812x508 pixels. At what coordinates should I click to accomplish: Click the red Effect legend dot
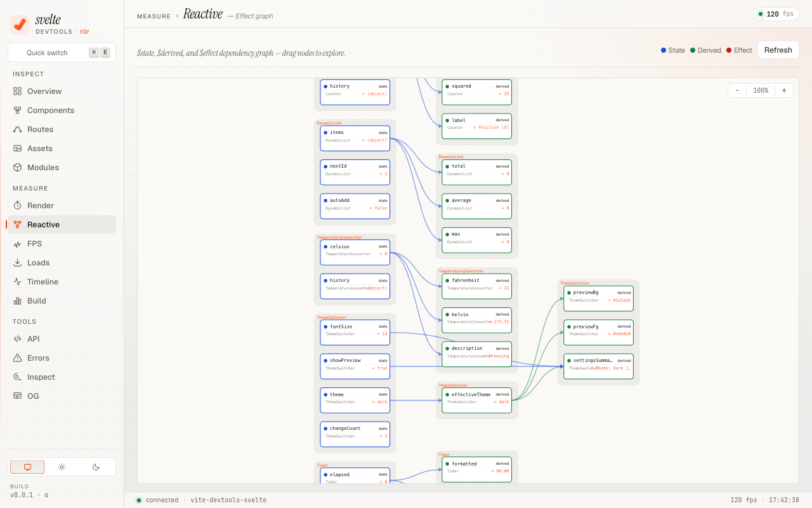pyautogui.click(x=729, y=50)
